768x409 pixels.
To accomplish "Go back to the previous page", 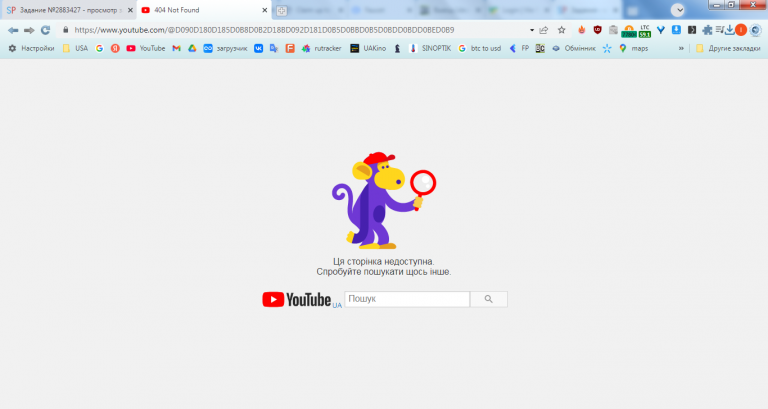I will 13,30.
